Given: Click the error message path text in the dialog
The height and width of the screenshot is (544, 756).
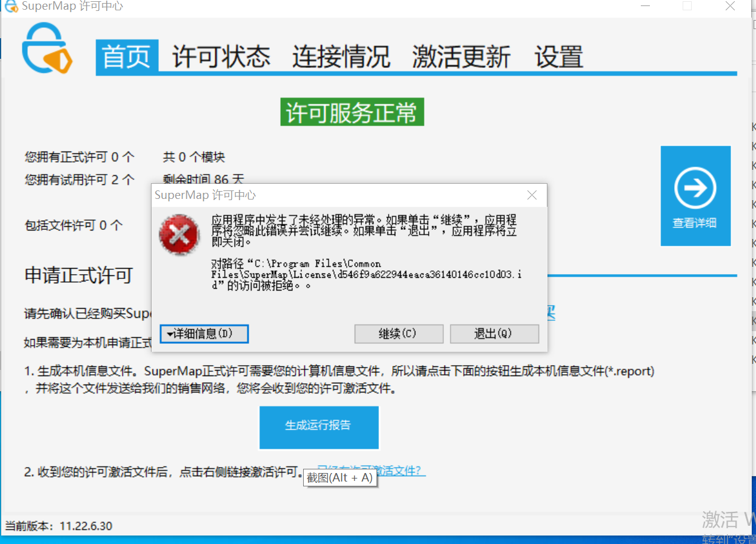Looking at the screenshot, I should coord(366,274).
